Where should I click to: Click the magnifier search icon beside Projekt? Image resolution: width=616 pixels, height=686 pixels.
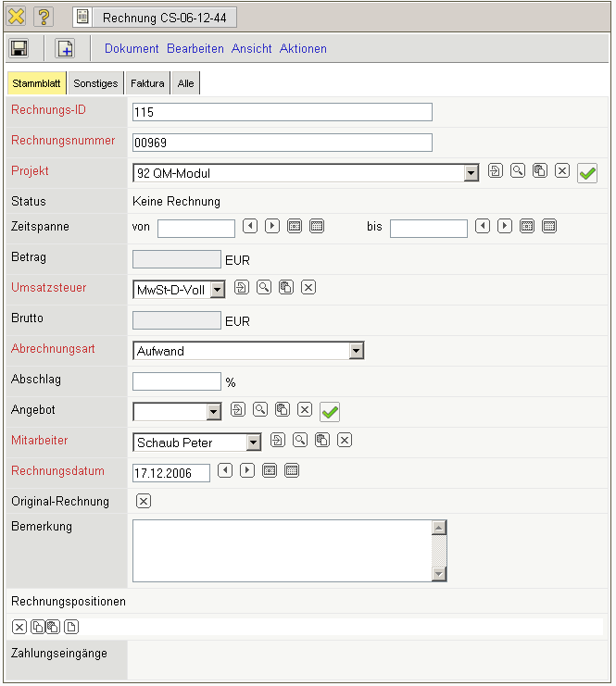coord(518,171)
